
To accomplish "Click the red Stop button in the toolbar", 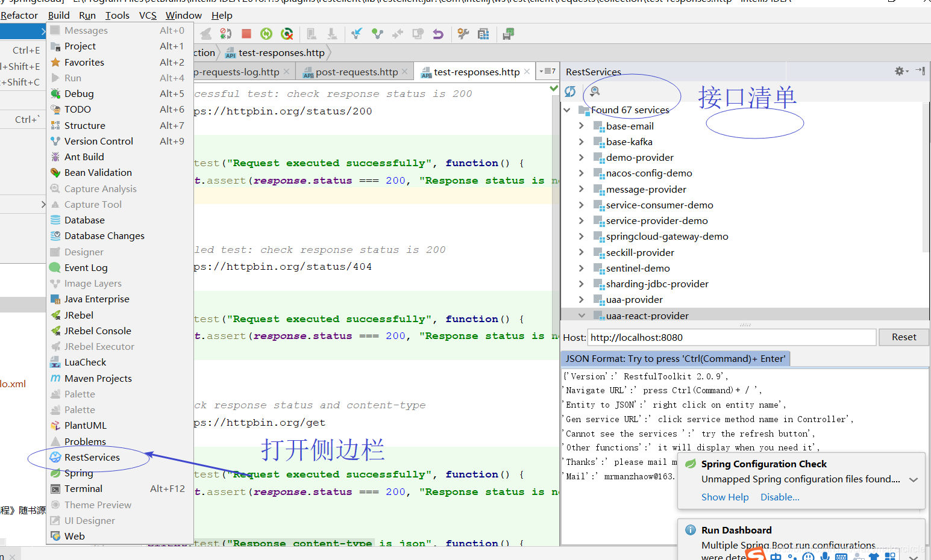I will pyautogui.click(x=246, y=34).
